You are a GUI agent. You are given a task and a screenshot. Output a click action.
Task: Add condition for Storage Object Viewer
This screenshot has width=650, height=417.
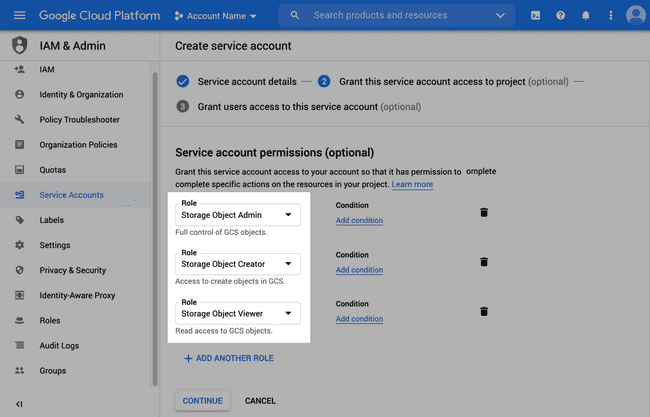click(x=359, y=319)
